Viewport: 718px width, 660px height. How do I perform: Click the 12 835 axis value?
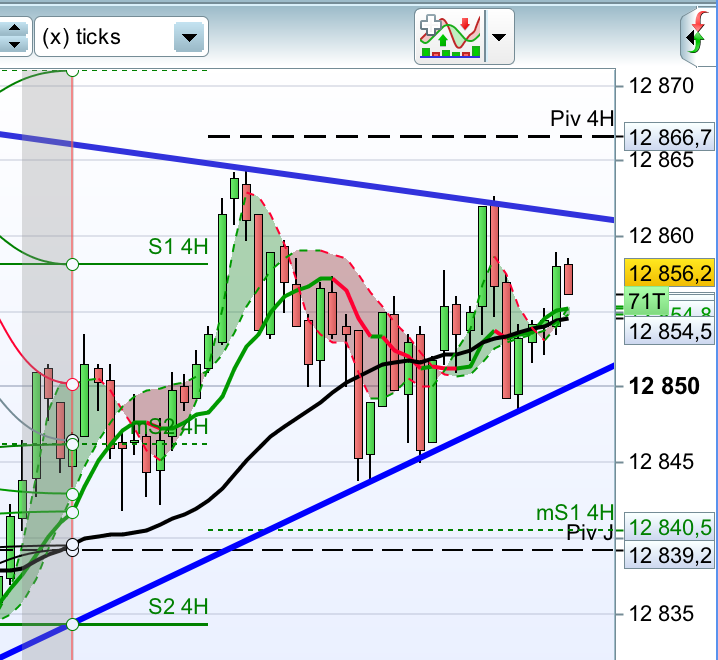(x=662, y=614)
